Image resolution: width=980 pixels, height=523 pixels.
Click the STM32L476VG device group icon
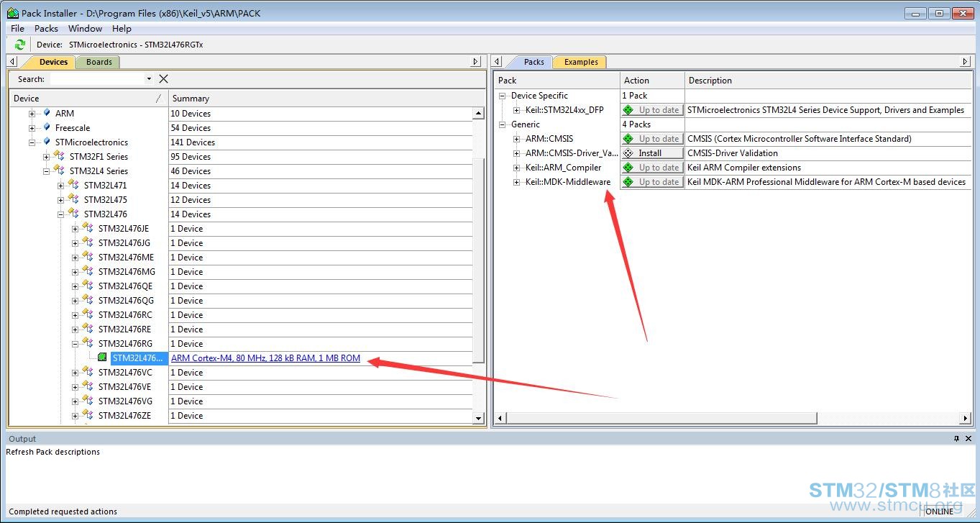point(88,400)
